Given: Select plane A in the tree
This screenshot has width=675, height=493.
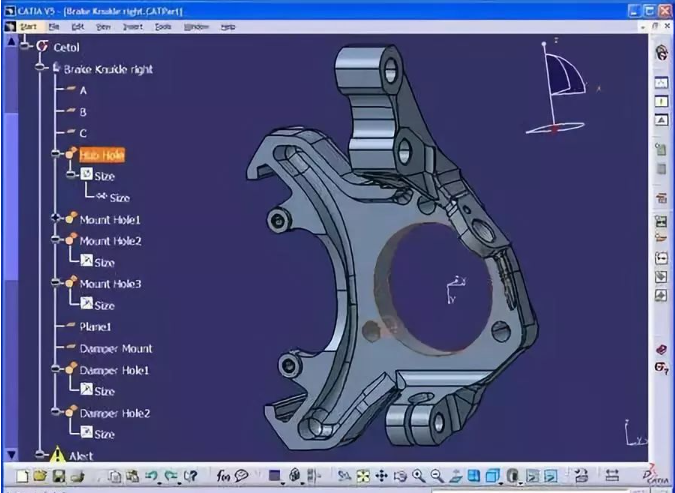Looking at the screenshot, I should tap(83, 90).
